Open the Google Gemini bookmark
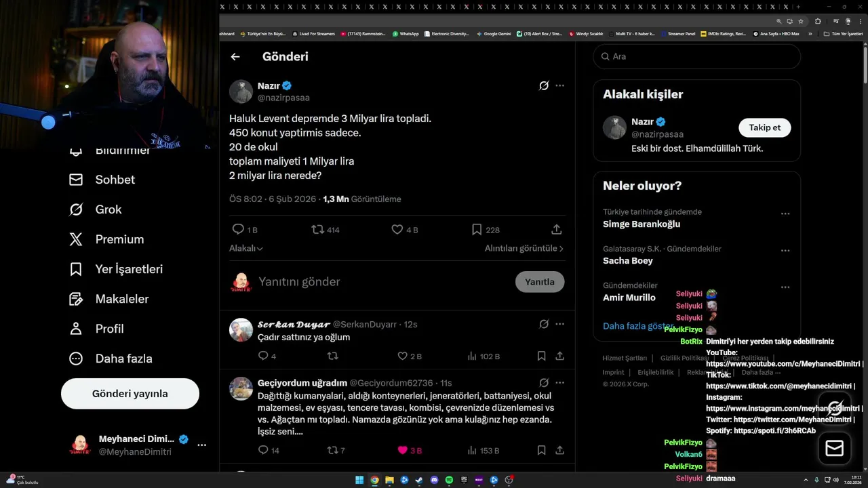This screenshot has height=488, width=868. coord(494,34)
